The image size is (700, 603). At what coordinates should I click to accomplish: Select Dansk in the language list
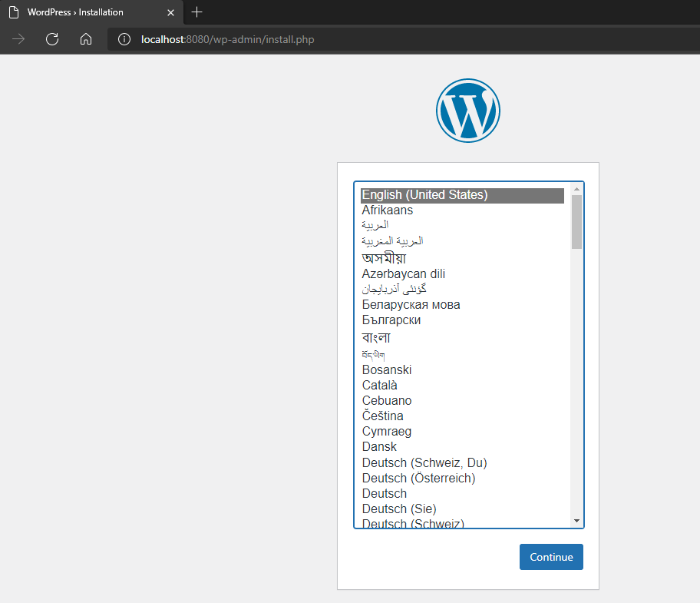click(x=462, y=446)
